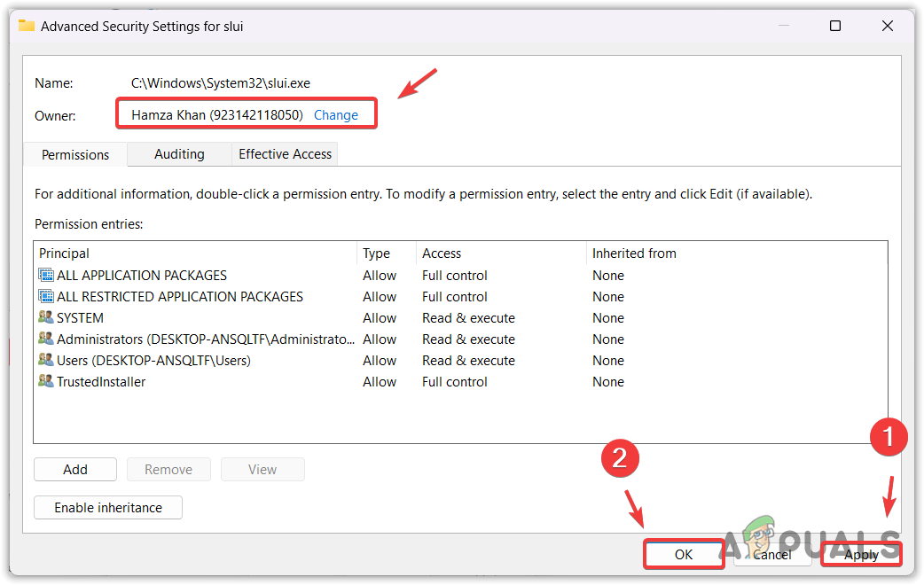Click the Administrators group icon
Viewport: 924px width, 585px height.
point(45,339)
